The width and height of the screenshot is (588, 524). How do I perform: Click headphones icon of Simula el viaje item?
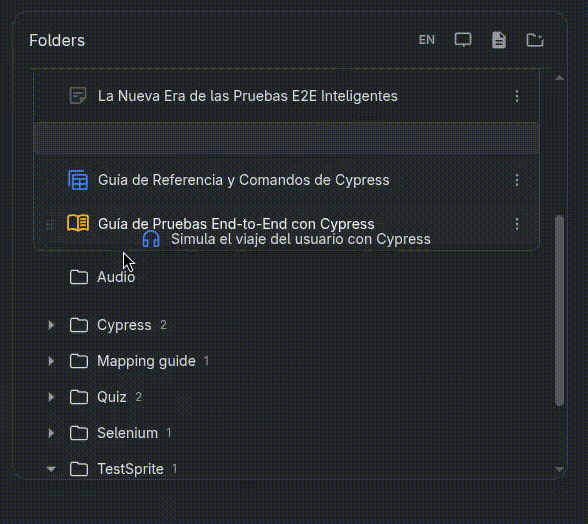pyautogui.click(x=151, y=239)
